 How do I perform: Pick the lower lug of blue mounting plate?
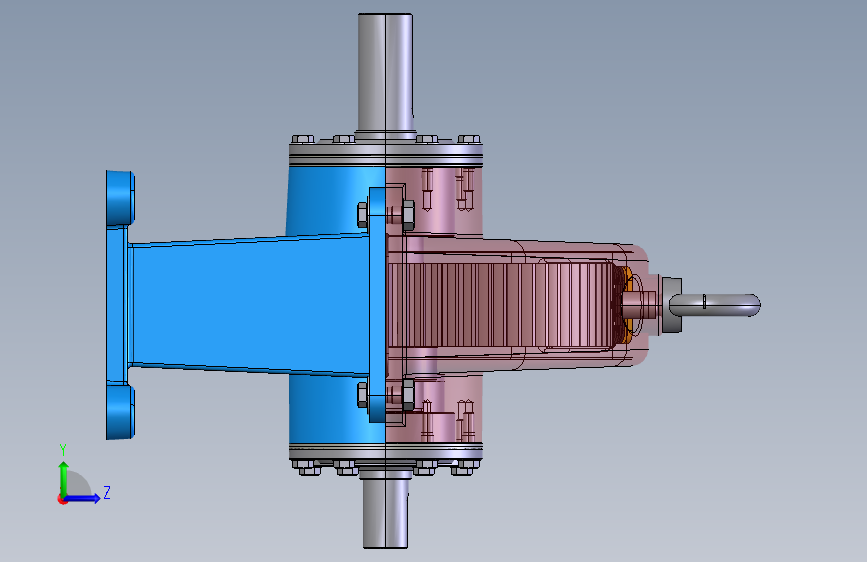[x=120, y=412]
